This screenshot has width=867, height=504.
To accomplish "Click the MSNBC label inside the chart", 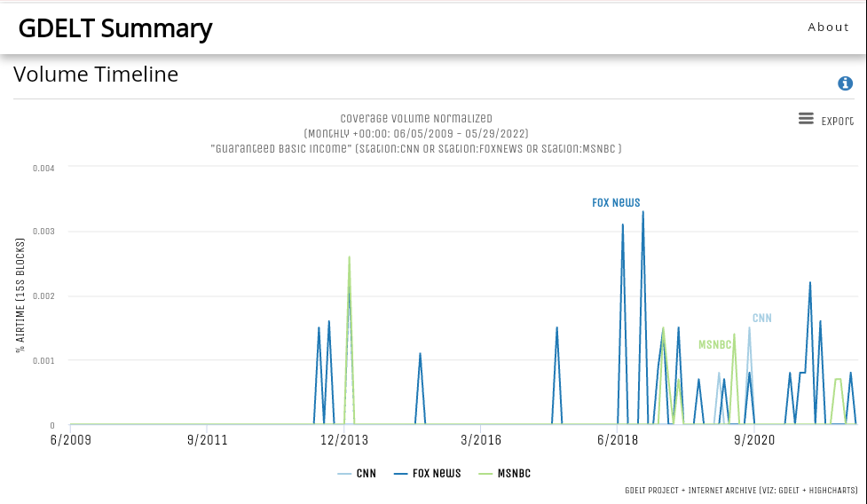I will pos(714,345).
